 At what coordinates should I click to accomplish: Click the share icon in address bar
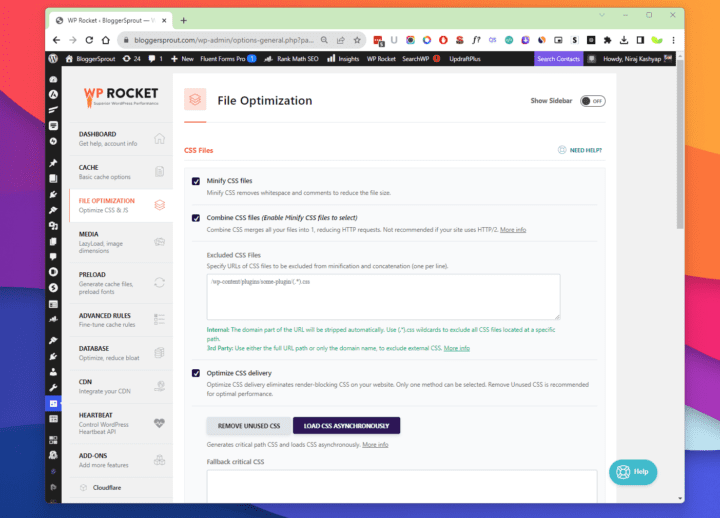pos(341,40)
